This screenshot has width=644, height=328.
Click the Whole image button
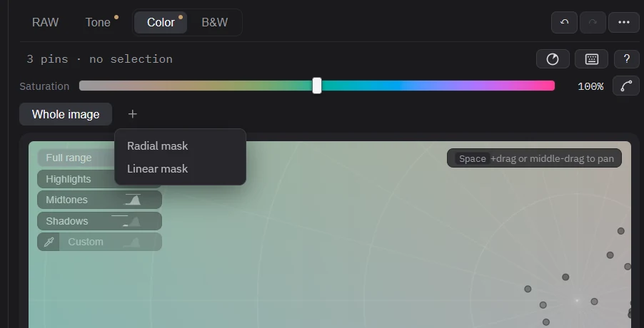click(x=66, y=114)
